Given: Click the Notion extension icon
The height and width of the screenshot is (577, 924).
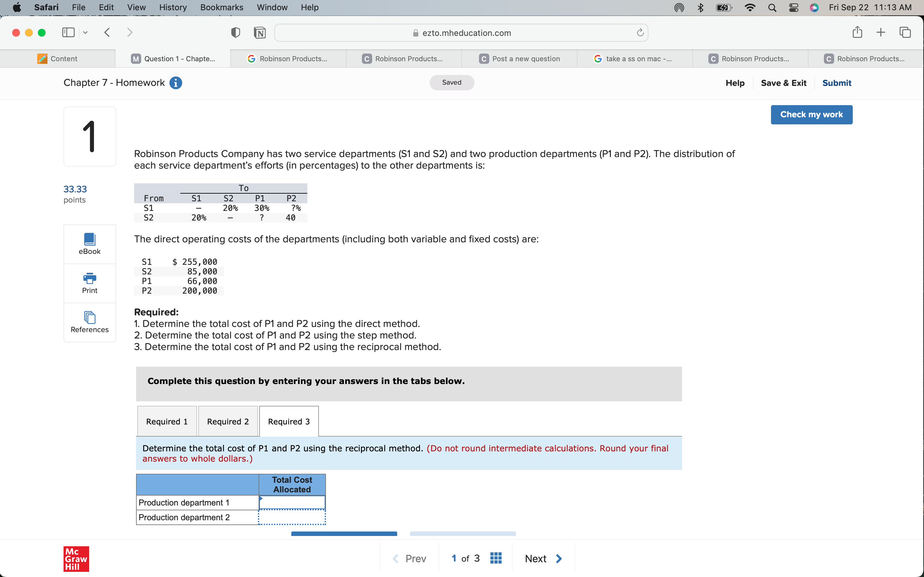Looking at the screenshot, I should (x=260, y=33).
